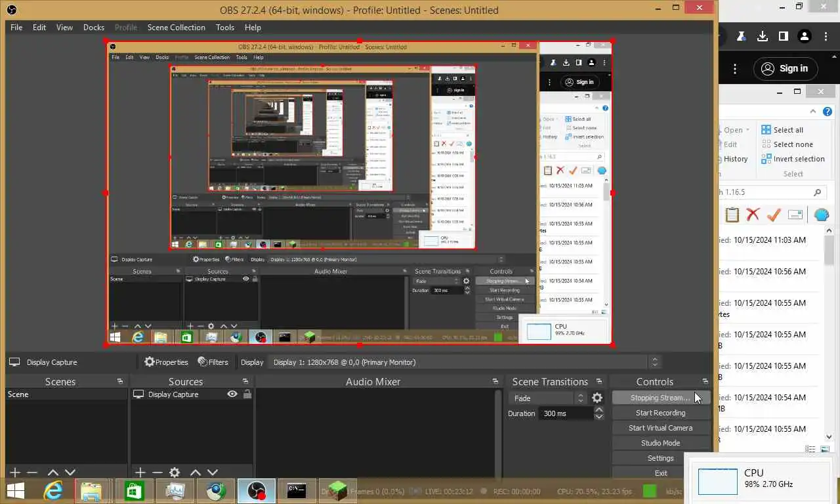Open Filters for Display Capture
This screenshot has height=504, width=840.
tap(213, 362)
